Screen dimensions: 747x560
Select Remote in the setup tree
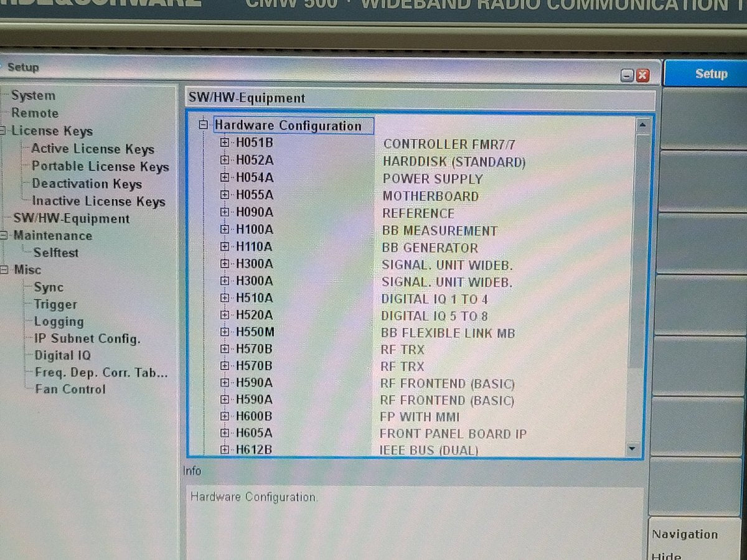pos(35,113)
